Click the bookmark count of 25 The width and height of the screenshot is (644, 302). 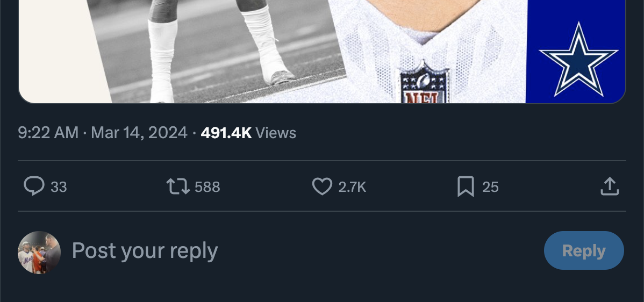pyautogui.click(x=490, y=187)
